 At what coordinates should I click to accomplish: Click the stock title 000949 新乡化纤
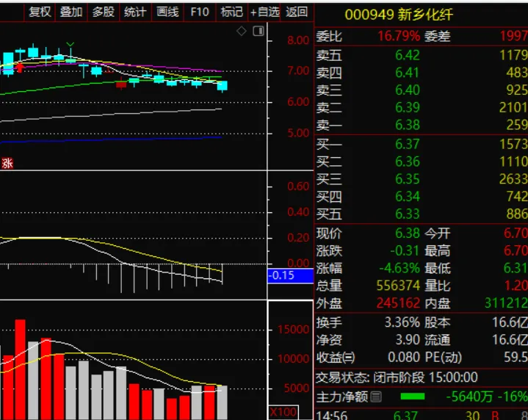click(x=399, y=15)
